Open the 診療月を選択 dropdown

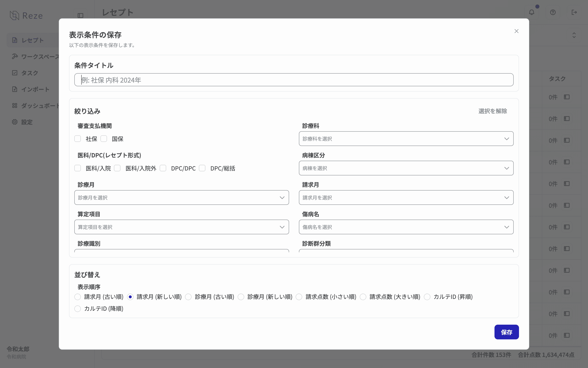tap(182, 198)
